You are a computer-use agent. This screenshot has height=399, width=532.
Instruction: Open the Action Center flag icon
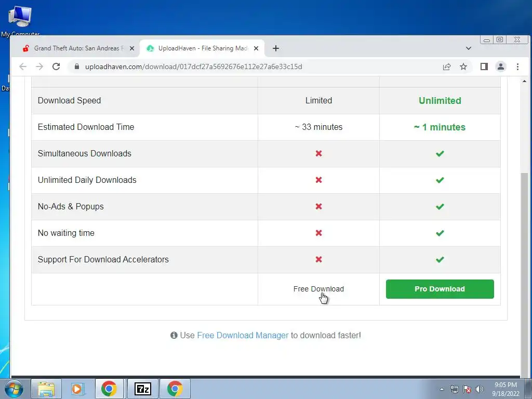click(467, 389)
